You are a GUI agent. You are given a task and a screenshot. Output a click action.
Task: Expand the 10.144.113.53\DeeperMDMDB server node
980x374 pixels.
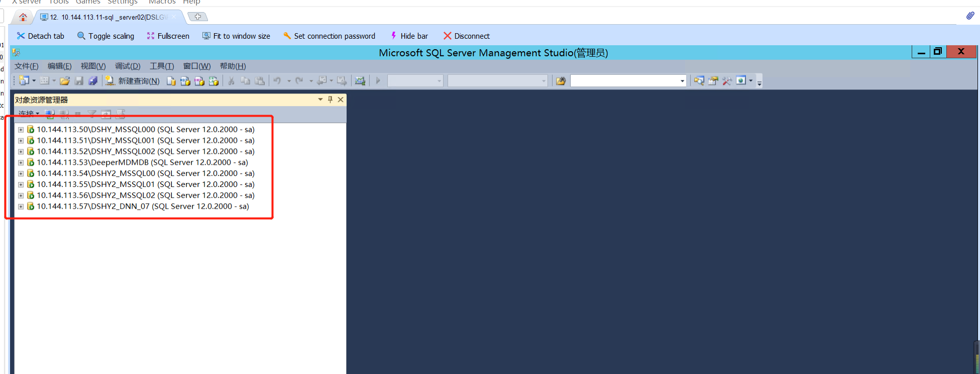tap(21, 163)
